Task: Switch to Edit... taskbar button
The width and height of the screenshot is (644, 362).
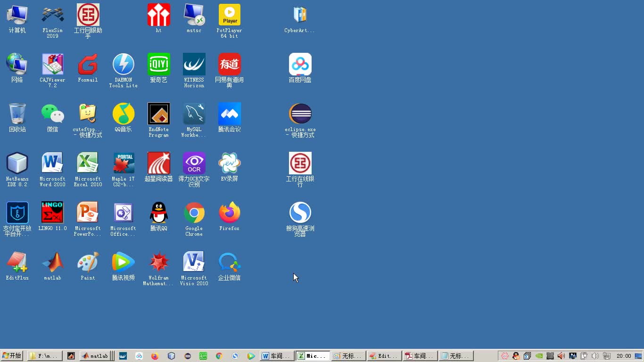Action: [x=384, y=356]
